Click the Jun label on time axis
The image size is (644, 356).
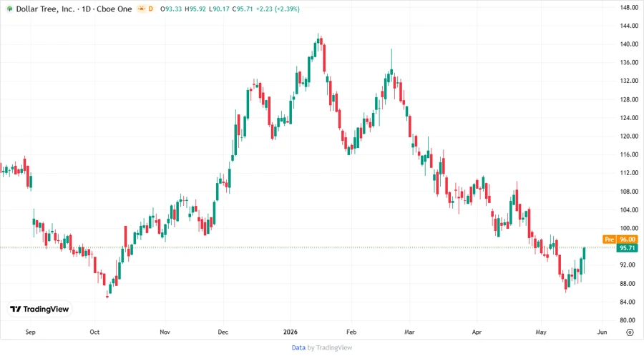(602, 332)
